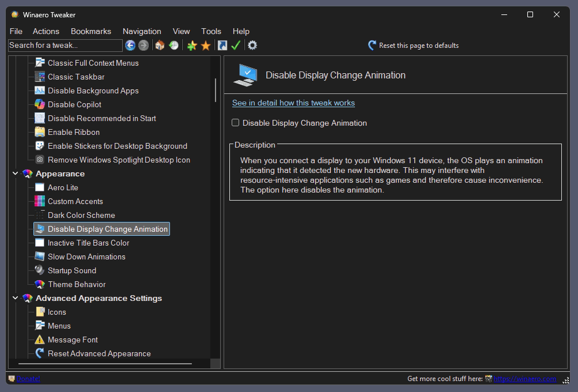Open bookmarked tweaks via the orange star icon
Image resolution: width=578 pixels, height=392 pixels.
tap(206, 45)
